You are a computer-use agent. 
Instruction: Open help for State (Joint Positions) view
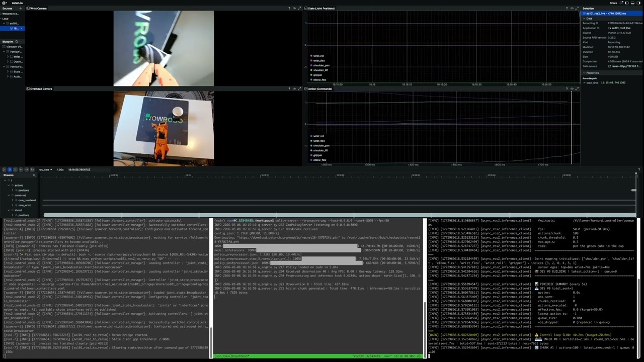point(567,8)
